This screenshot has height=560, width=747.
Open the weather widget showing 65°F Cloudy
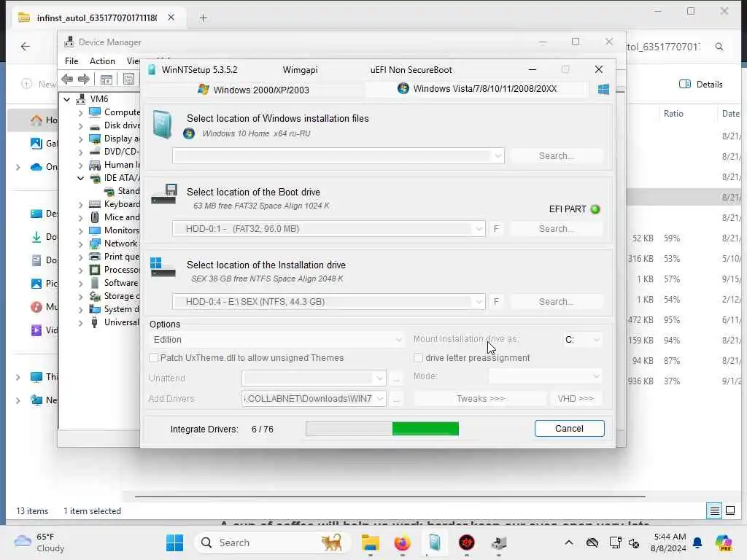tap(39, 542)
